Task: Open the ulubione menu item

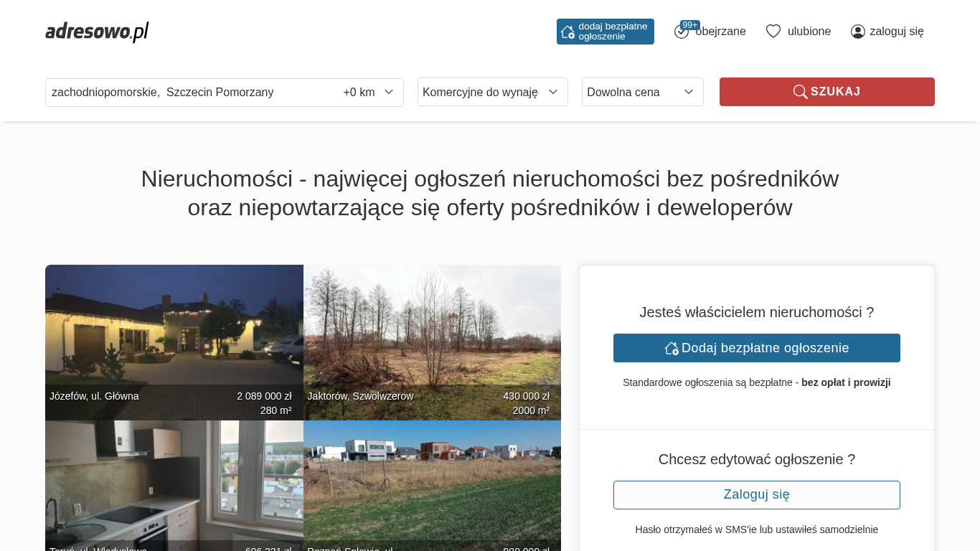Action: click(x=809, y=32)
